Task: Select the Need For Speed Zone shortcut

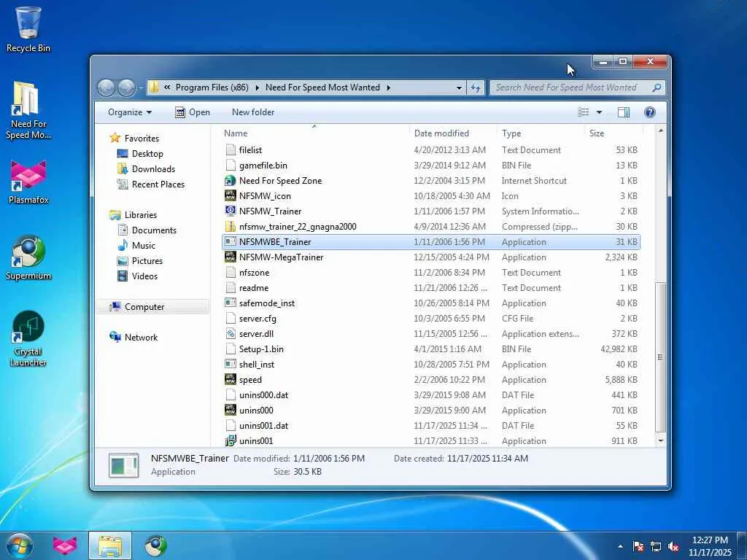Action: click(x=431, y=181)
